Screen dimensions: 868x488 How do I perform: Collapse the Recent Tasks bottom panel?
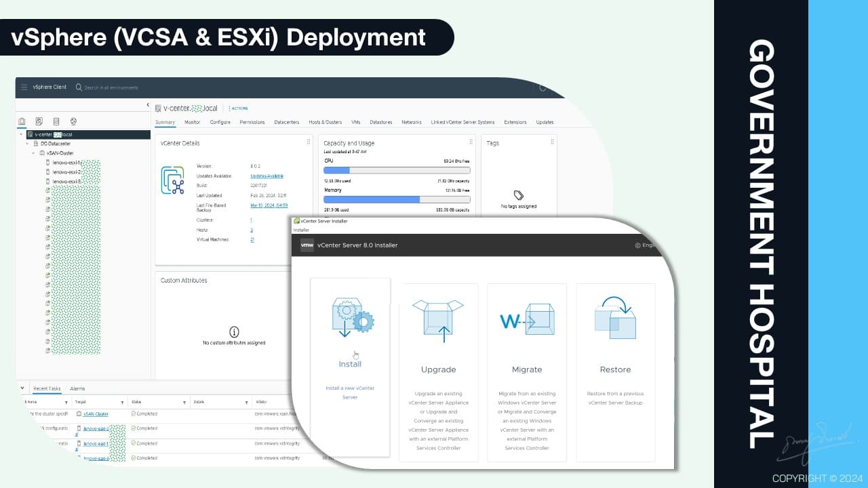click(22, 388)
